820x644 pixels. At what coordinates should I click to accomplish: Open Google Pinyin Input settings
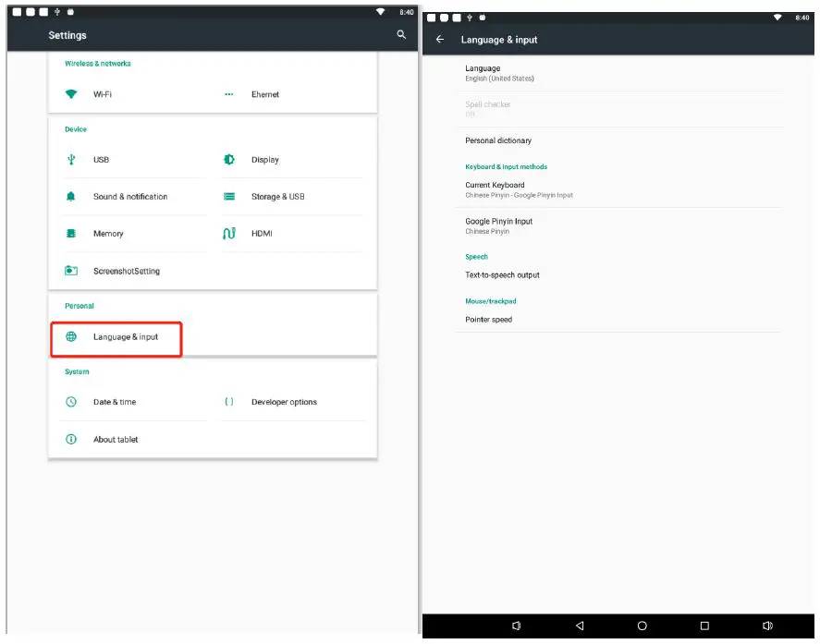tap(619, 225)
